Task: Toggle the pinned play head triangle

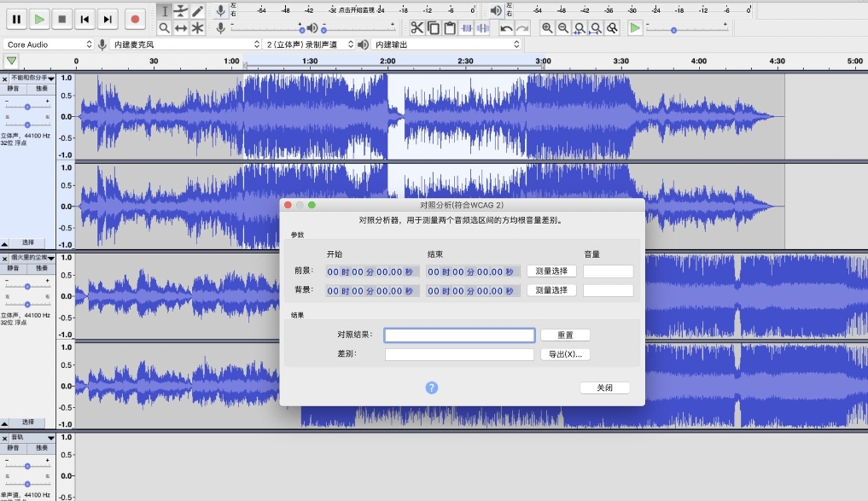Action: coord(11,61)
